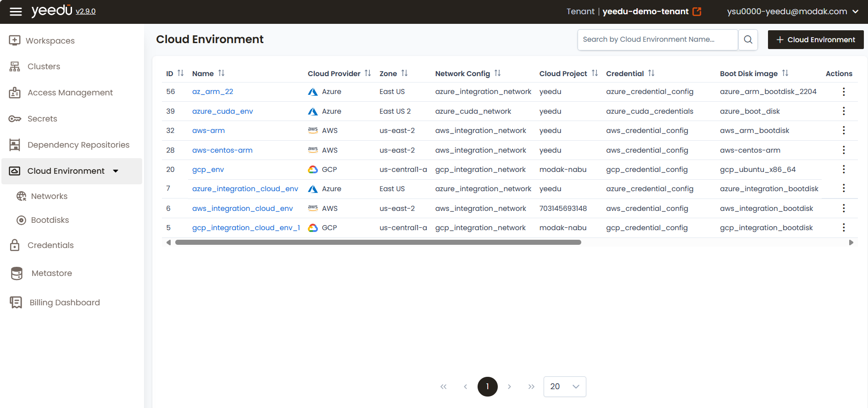Open the az_arm_22 environment link
Screen dimensions: 868x408
[212, 92]
